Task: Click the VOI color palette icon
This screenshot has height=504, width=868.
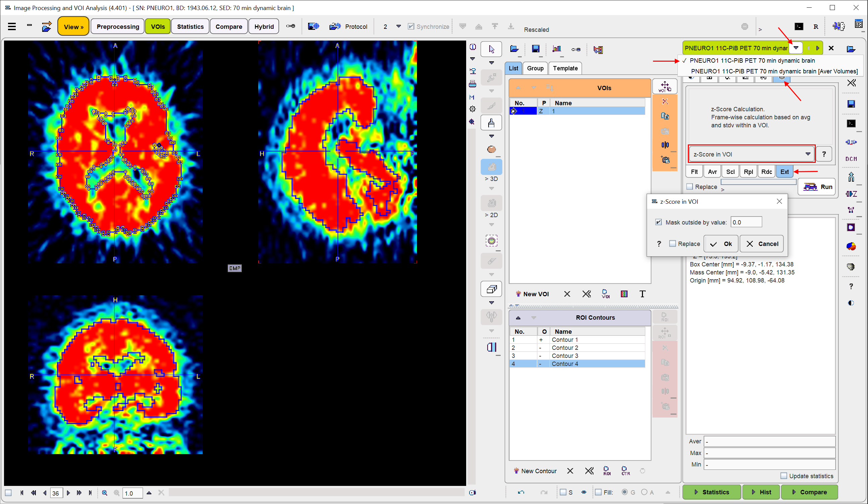Action: (x=624, y=294)
